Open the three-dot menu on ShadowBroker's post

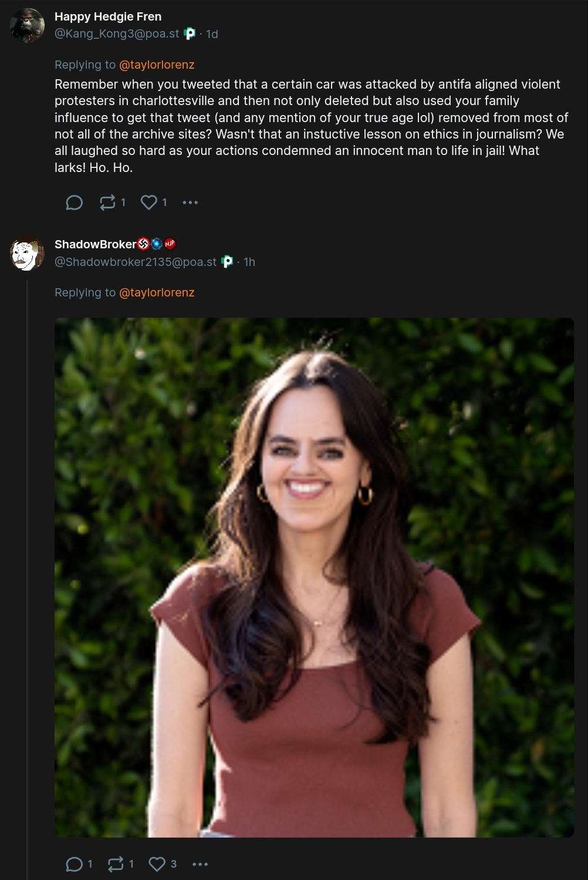pyautogui.click(x=200, y=864)
